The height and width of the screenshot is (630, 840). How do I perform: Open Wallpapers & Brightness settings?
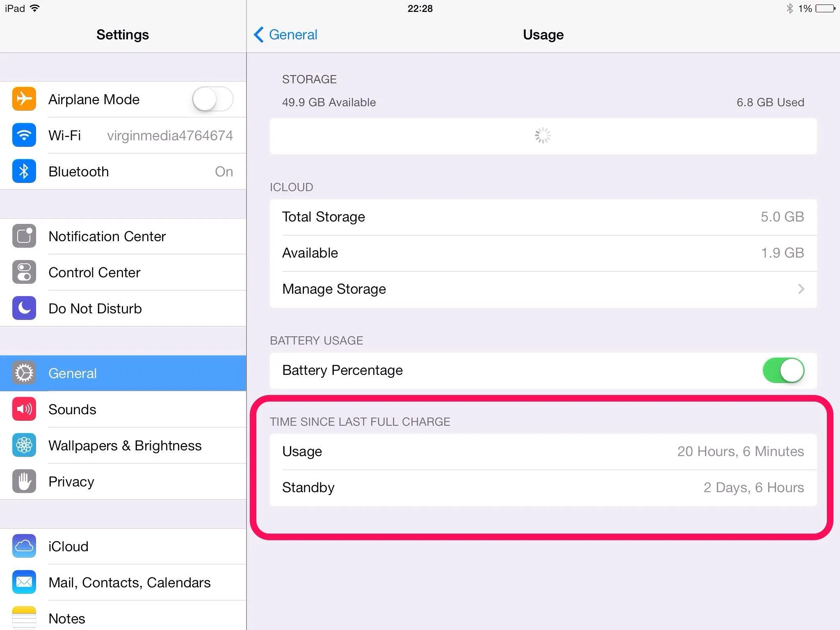pyautogui.click(x=125, y=445)
